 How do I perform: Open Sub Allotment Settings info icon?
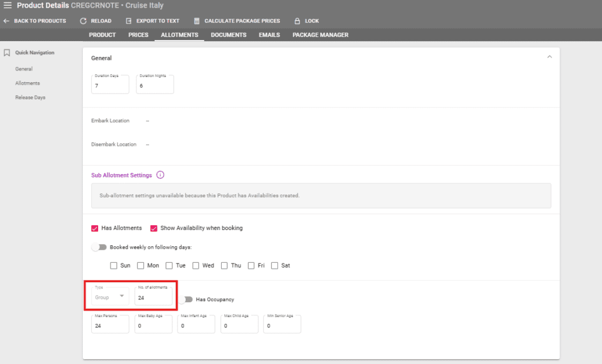[x=160, y=175]
